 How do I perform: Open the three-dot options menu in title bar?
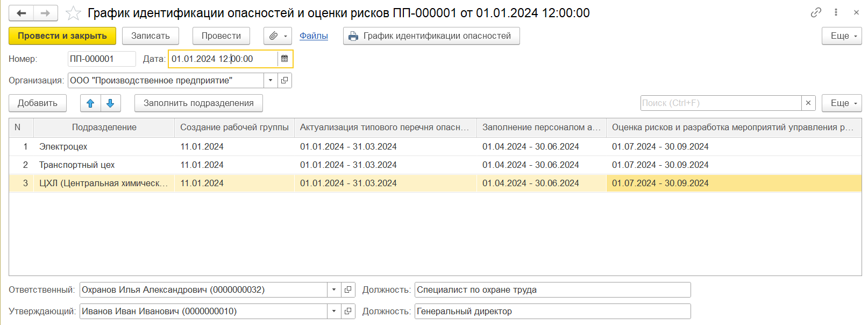pos(836,12)
